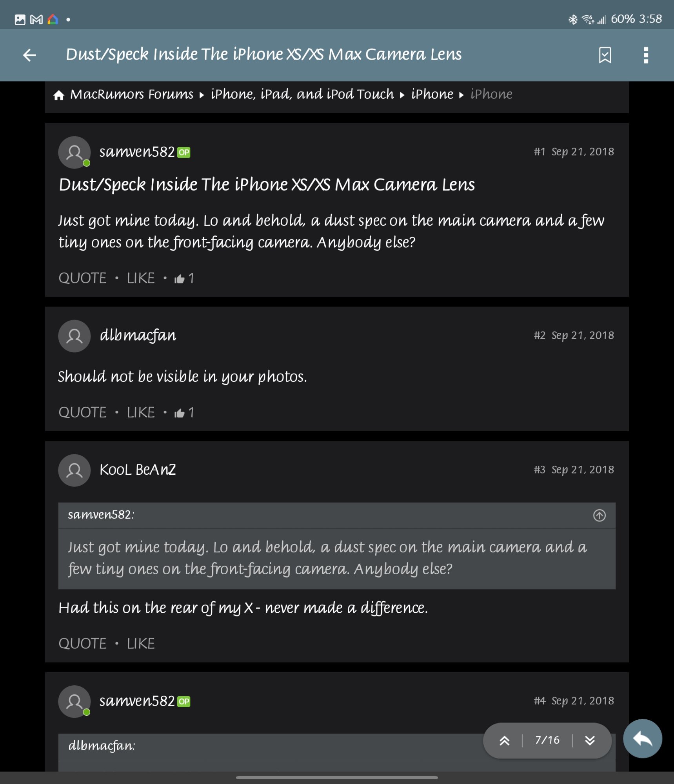Tap KooL BeAnZ's avatar
This screenshot has width=674, height=784.
[74, 470]
